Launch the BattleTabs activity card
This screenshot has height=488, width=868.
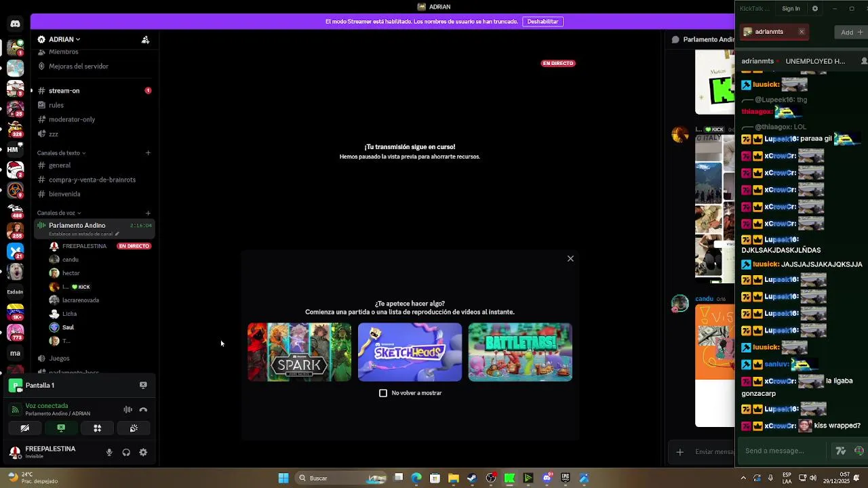tap(520, 352)
